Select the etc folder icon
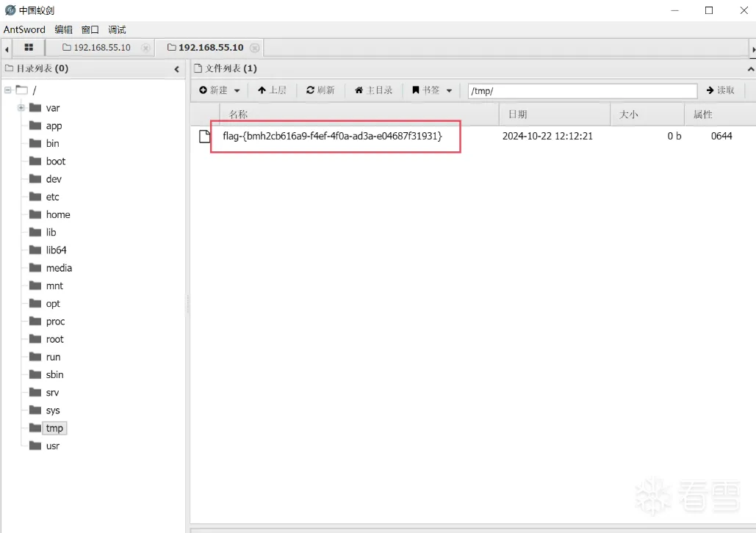756x533 pixels. coord(35,197)
